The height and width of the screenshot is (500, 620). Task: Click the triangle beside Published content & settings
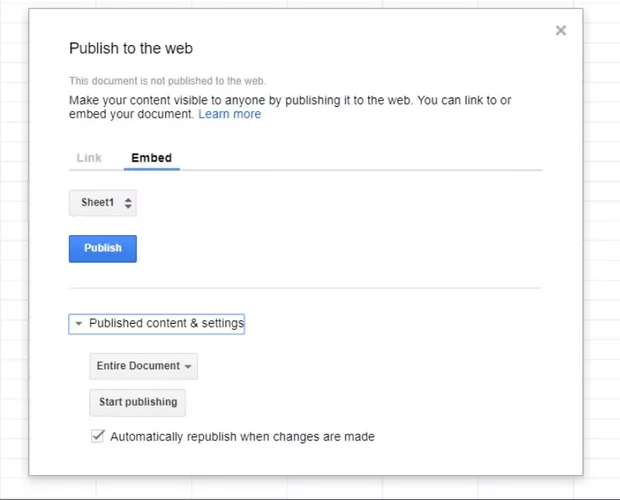pyautogui.click(x=79, y=324)
